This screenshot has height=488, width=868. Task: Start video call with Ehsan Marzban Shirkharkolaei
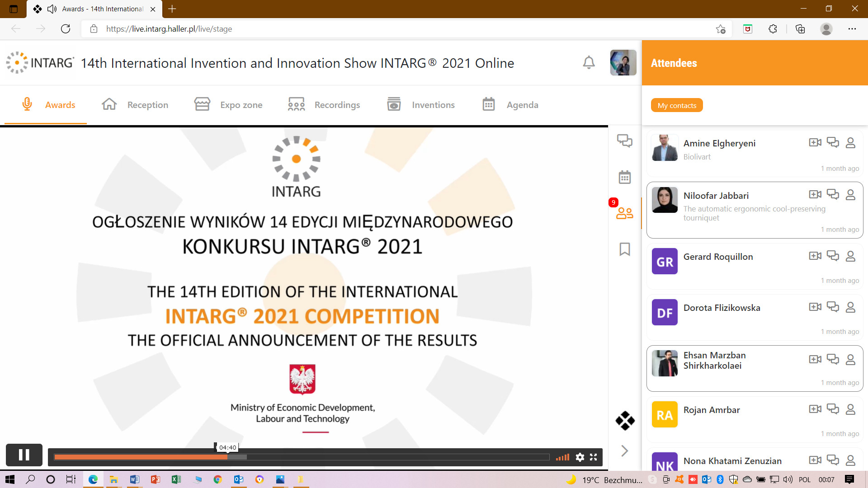coord(815,359)
